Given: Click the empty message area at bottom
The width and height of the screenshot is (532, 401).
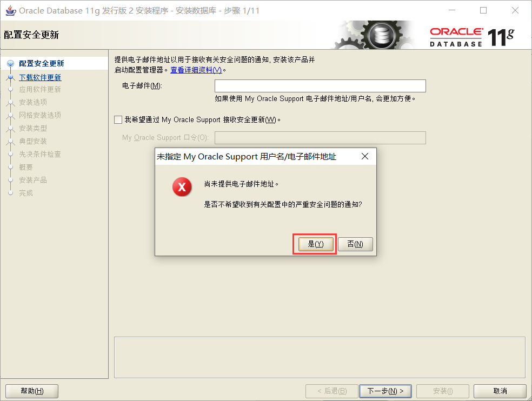Looking at the screenshot, I should pos(320,358).
